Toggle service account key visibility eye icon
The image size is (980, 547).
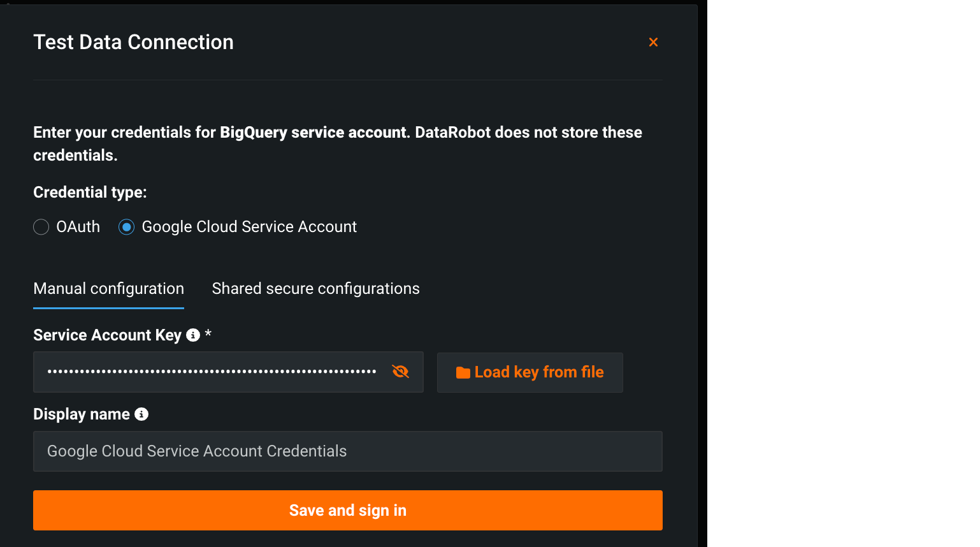click(400, 372)
